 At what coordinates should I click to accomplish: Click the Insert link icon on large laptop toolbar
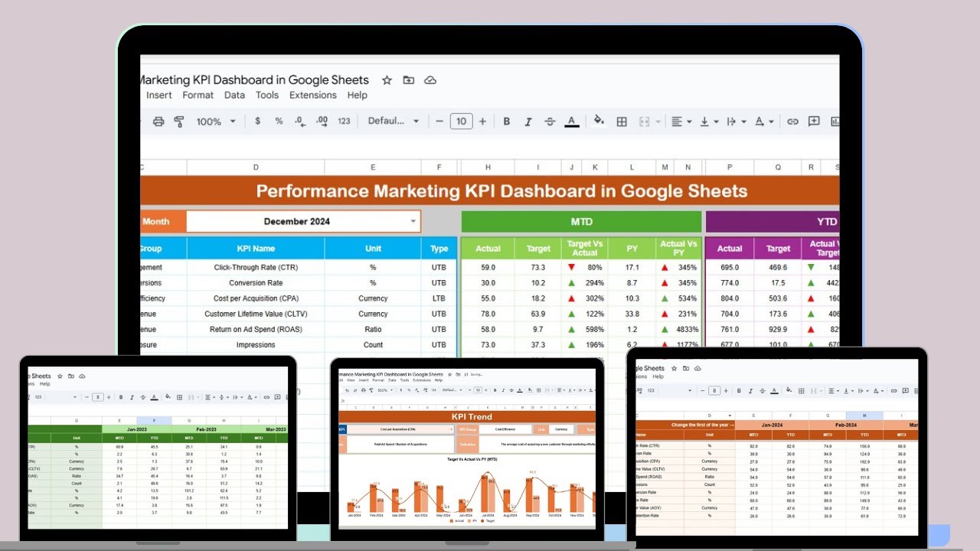pos(792,121)
